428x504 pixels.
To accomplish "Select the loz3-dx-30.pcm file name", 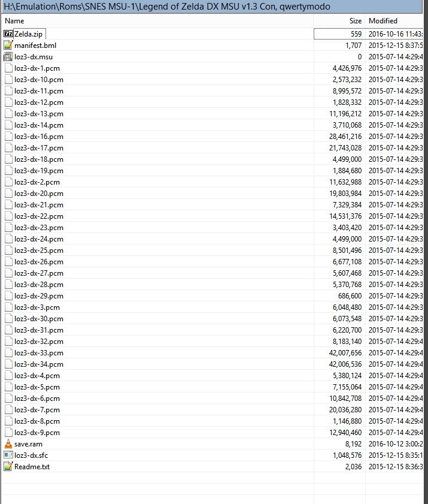I will 39,319.
